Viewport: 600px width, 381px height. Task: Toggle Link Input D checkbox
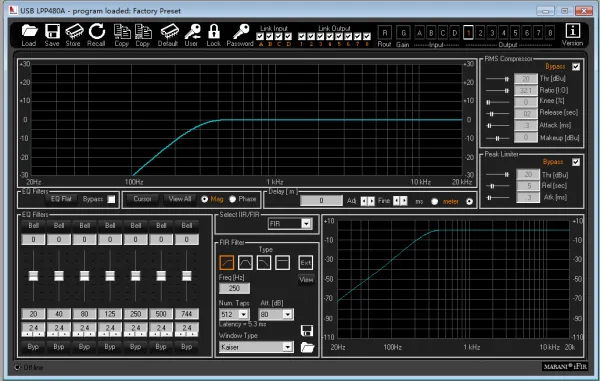[x=288, y=36]
